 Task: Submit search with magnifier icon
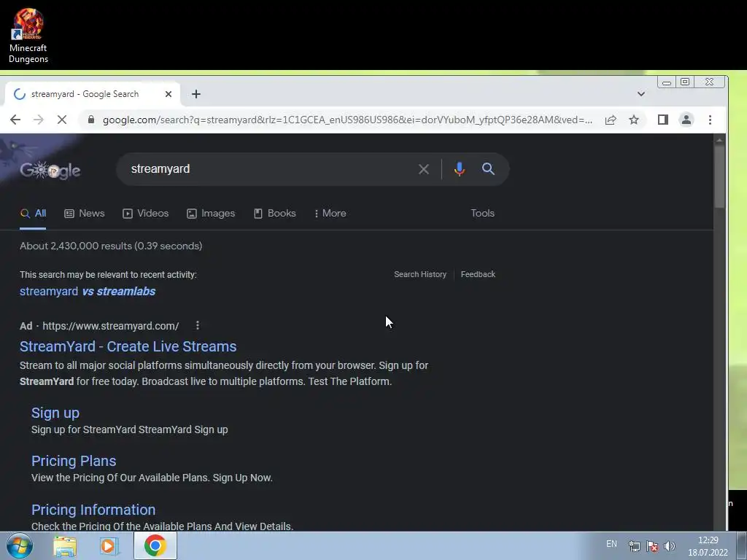tap(488, 168)
